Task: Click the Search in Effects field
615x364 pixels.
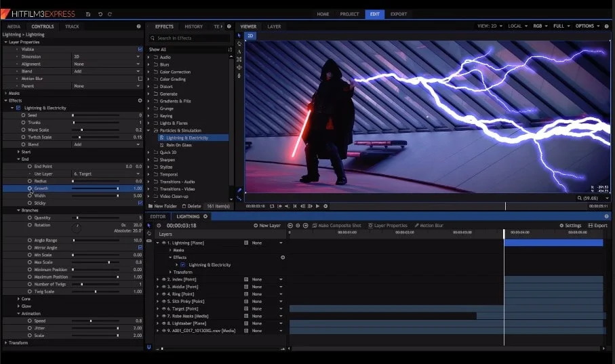Action: coord(189,38)
